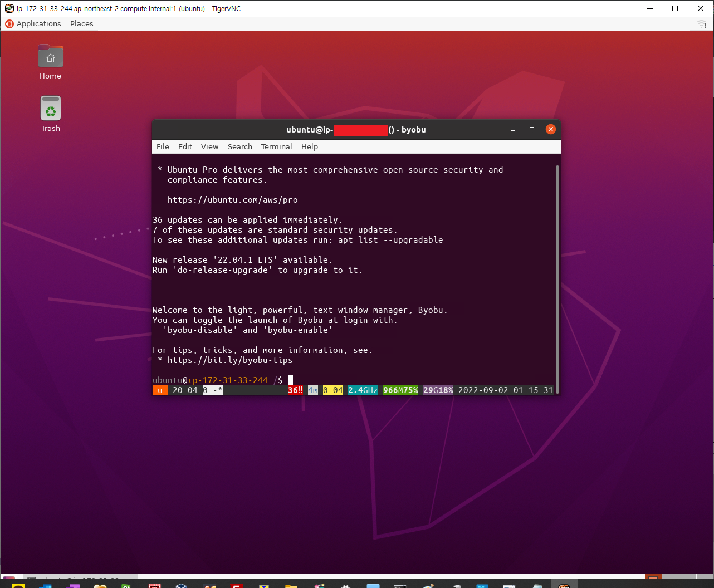Open the terminal Edit menu
This screenshot has width=714, height=588.
tap(185, 146)
